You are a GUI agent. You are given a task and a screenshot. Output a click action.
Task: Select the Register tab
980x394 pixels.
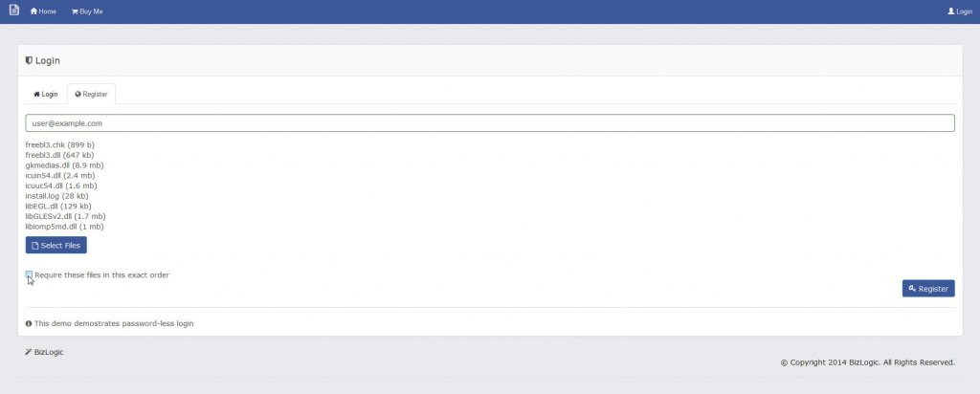click(x=91, y=95)
